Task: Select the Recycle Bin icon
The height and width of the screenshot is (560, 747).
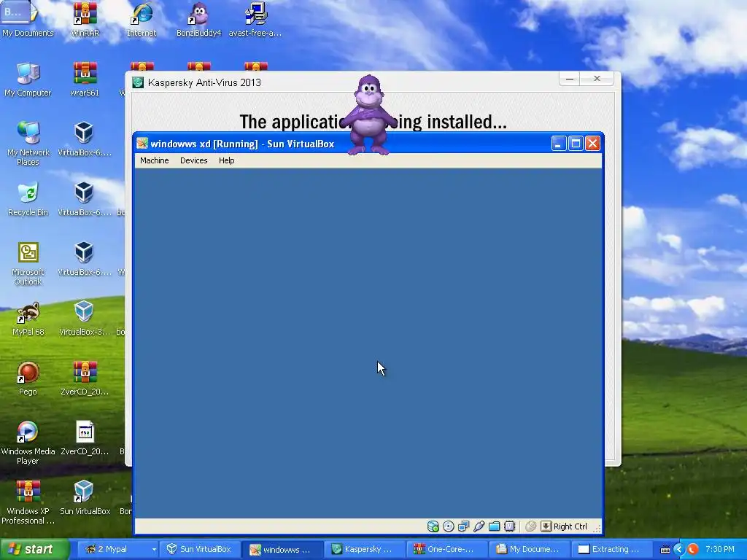Action: tap(28, 199)
